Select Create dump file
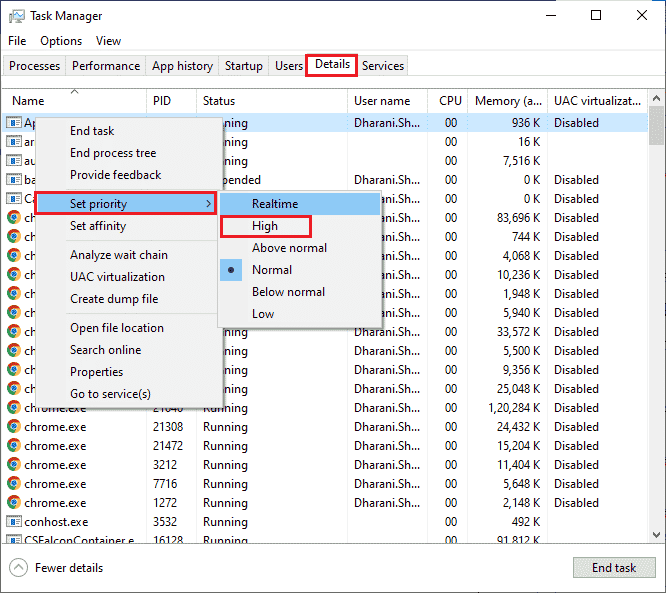 coord(114,299)
